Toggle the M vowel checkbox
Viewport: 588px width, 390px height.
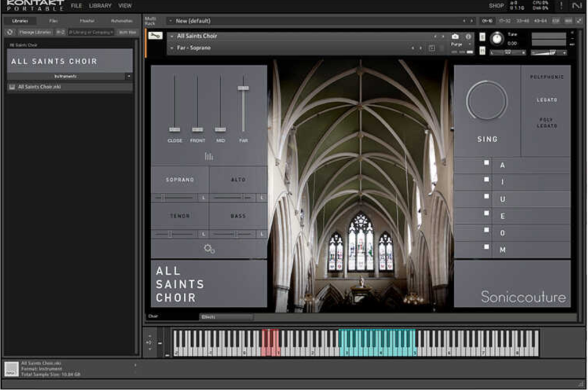tap(486, 247)
